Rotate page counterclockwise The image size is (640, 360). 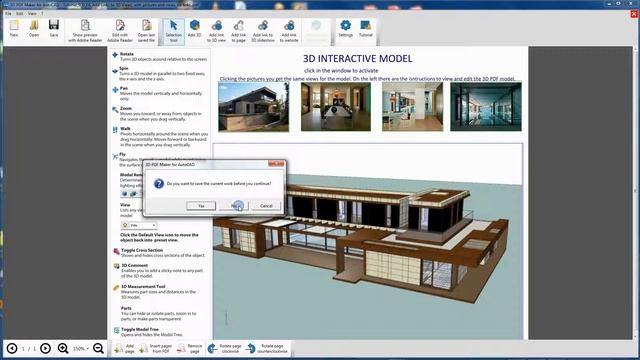[x=268, y=349]
